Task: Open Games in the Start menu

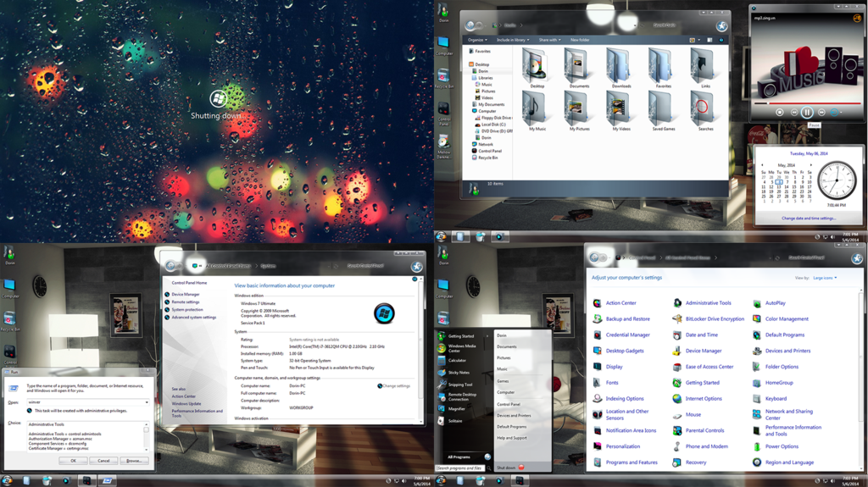Action: pyautogui.click(x=503, y=381)
